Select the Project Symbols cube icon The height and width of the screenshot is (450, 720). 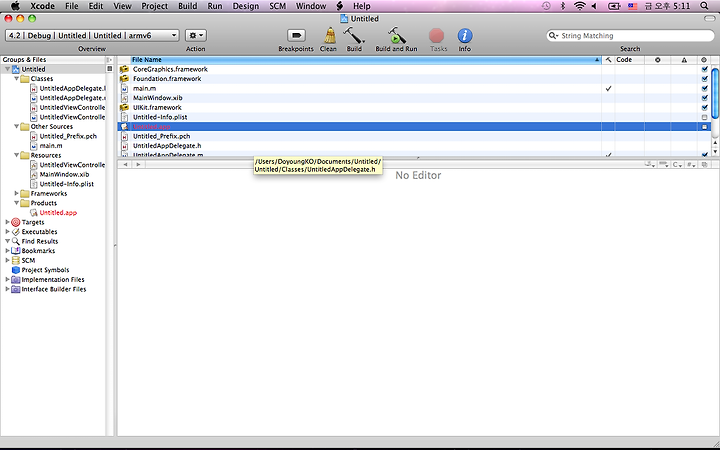[16, 270]
